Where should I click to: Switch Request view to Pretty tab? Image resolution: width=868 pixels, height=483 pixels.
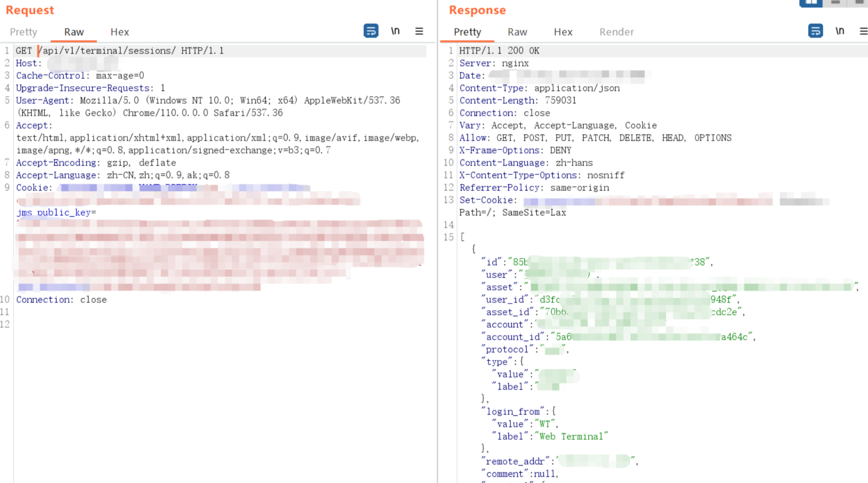24,32
